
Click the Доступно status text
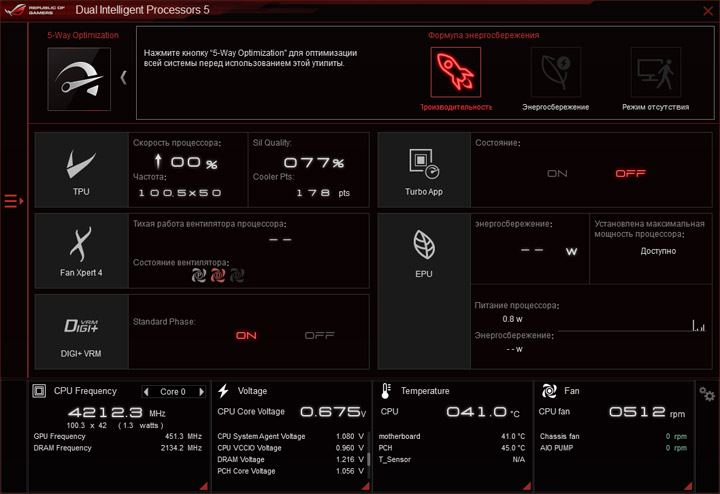[658, 251]
